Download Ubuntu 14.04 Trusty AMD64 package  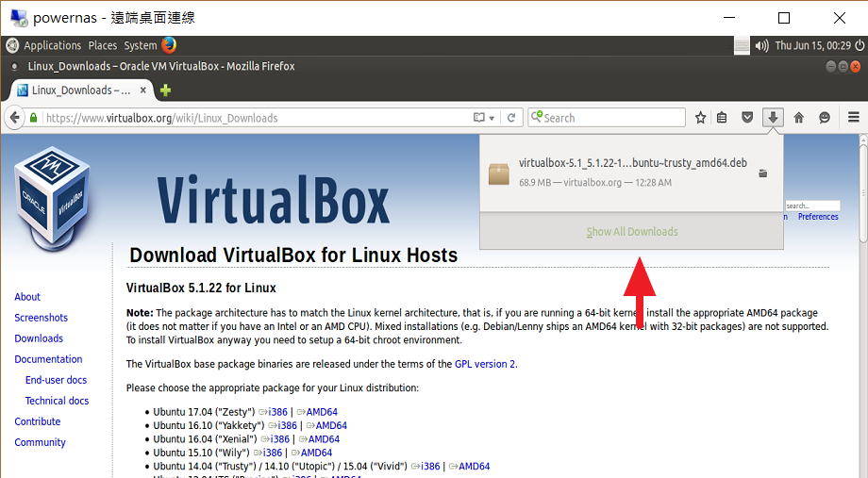click(474, 467)
